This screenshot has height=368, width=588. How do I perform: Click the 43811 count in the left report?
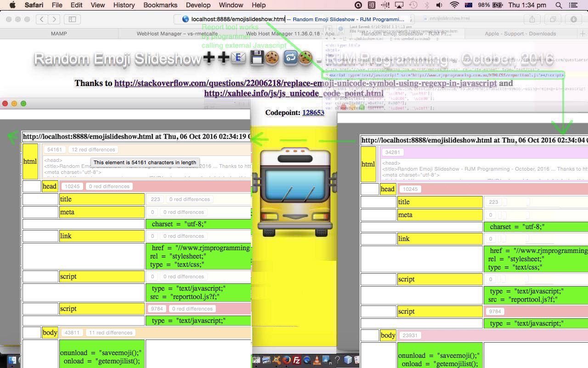point(72,333)
